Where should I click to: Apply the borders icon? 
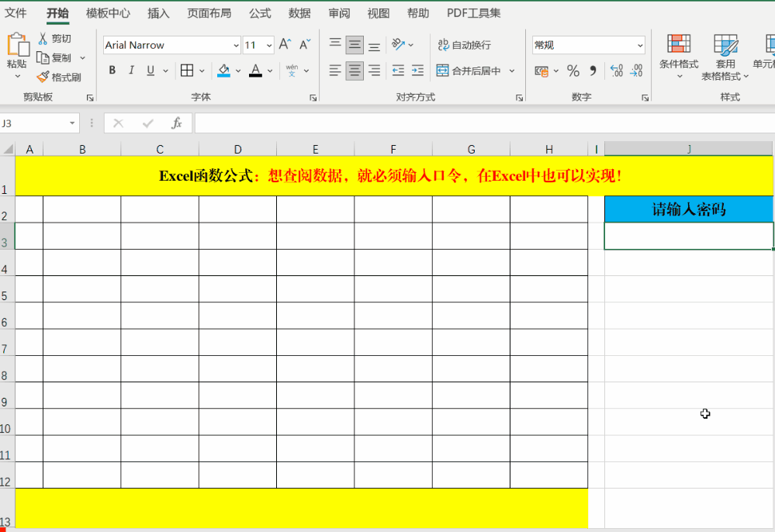pyautogui.click(x=187, y=71)
